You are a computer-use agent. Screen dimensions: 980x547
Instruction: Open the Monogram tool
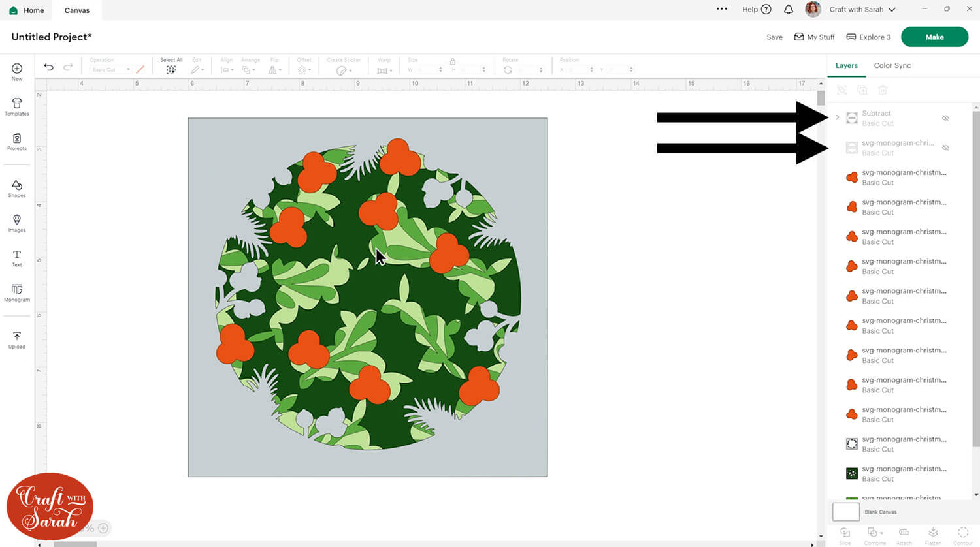[x=17, y=292]
